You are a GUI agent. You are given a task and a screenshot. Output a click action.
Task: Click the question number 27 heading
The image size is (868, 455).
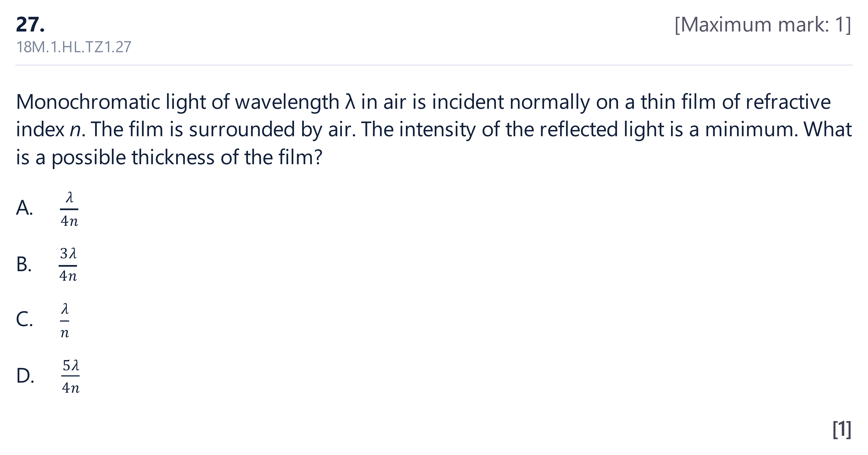pyautogui.click(x=30, y=25)
